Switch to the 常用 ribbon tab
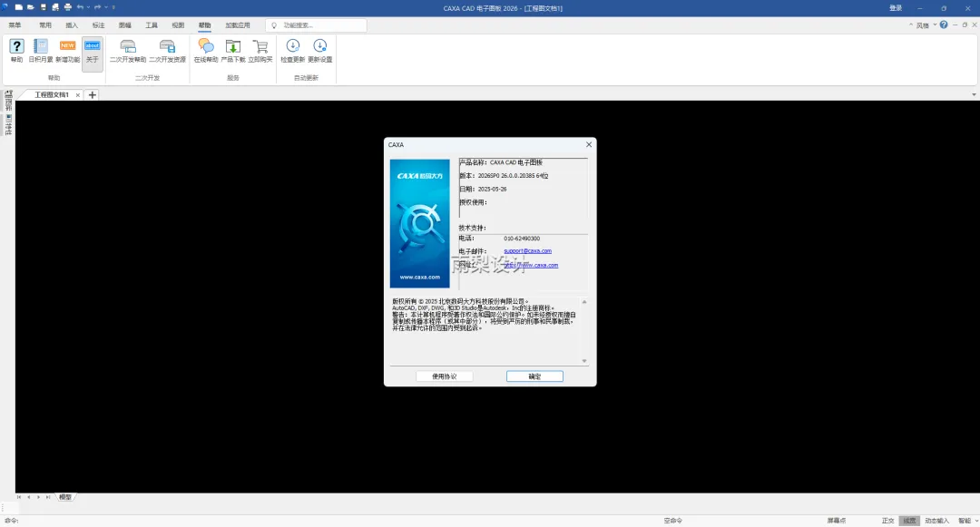980x527 pixels. coord(45,25)
